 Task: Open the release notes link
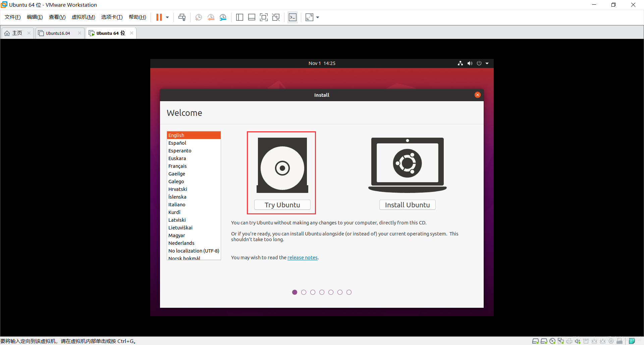tap(303, 258)
